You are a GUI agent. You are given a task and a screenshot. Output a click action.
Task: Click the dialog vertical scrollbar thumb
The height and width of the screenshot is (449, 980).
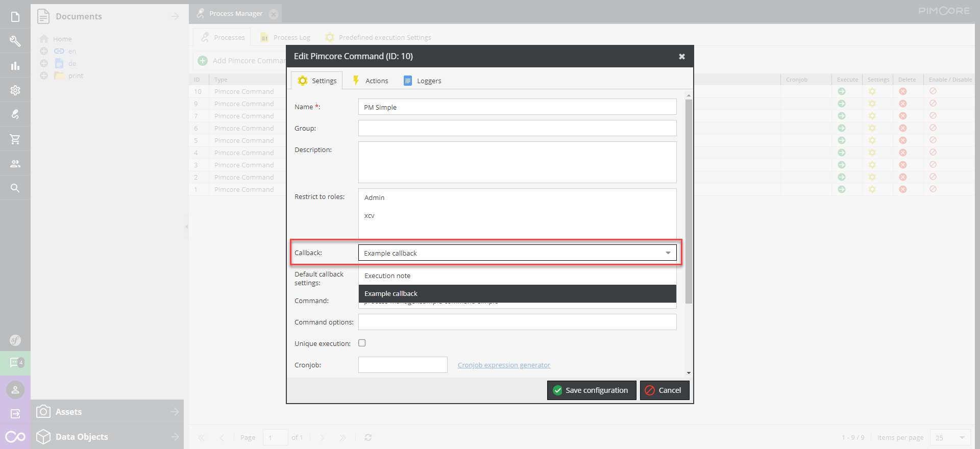[689, 202]
